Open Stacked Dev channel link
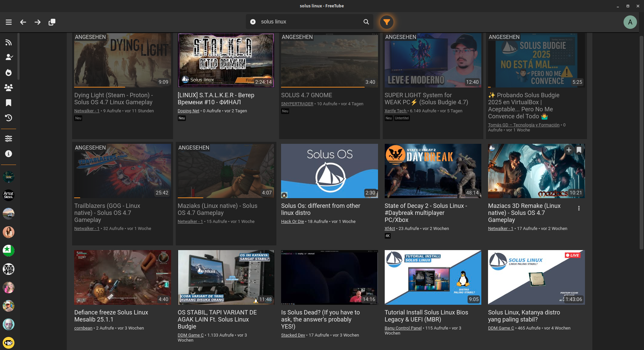 pyautogui.click(x=293, y=335)
